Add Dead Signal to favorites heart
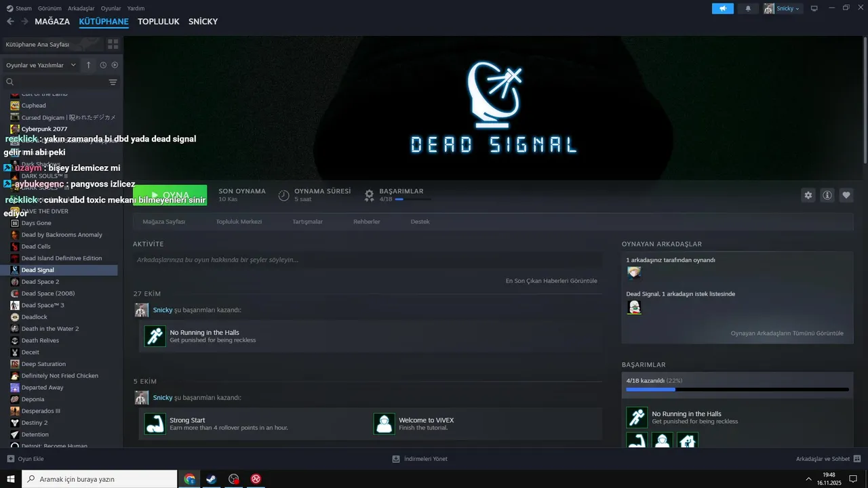 846,195
